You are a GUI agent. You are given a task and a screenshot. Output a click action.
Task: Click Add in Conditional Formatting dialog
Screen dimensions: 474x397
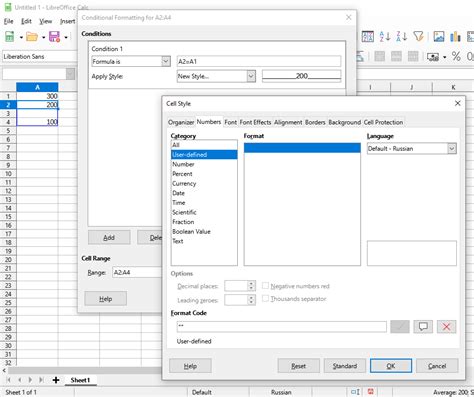tap(109, 238)
